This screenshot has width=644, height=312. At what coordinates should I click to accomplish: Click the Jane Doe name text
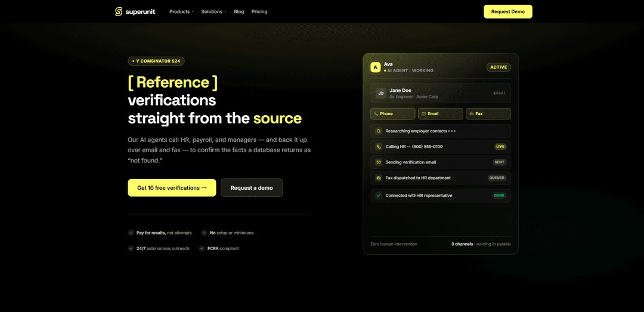coord(400,90)
